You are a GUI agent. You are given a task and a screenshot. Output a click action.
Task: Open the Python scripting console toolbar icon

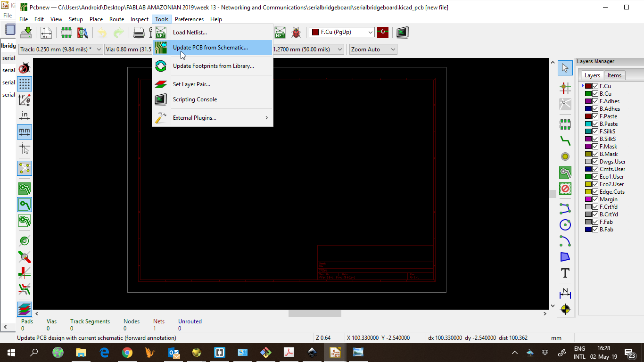[x=402, y=33]
